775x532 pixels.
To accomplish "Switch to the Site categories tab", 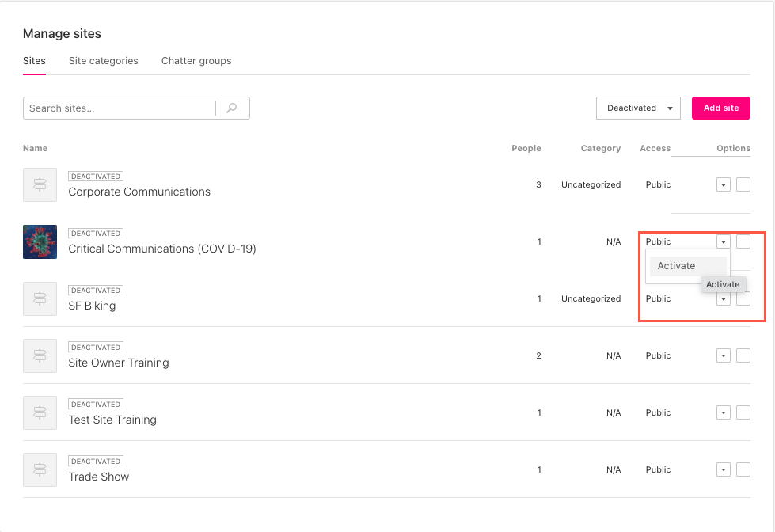I will pos(103,61).
